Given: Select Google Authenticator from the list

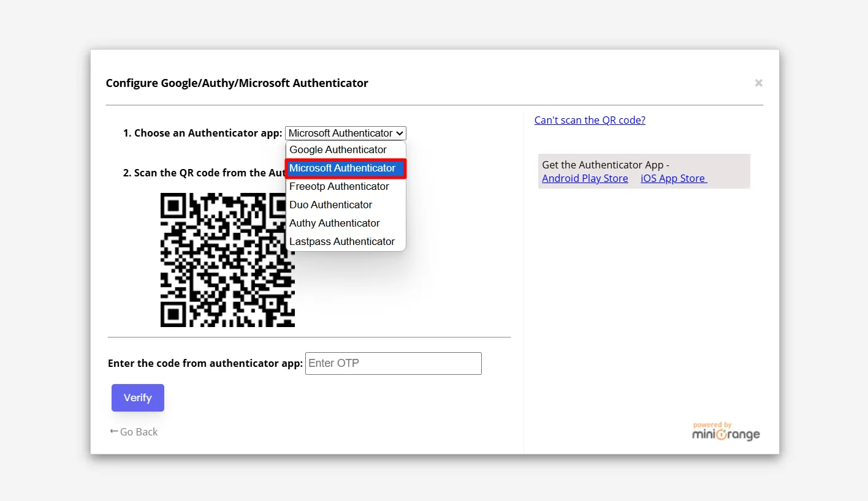Looking at the screenshot, I should [338, 149].
